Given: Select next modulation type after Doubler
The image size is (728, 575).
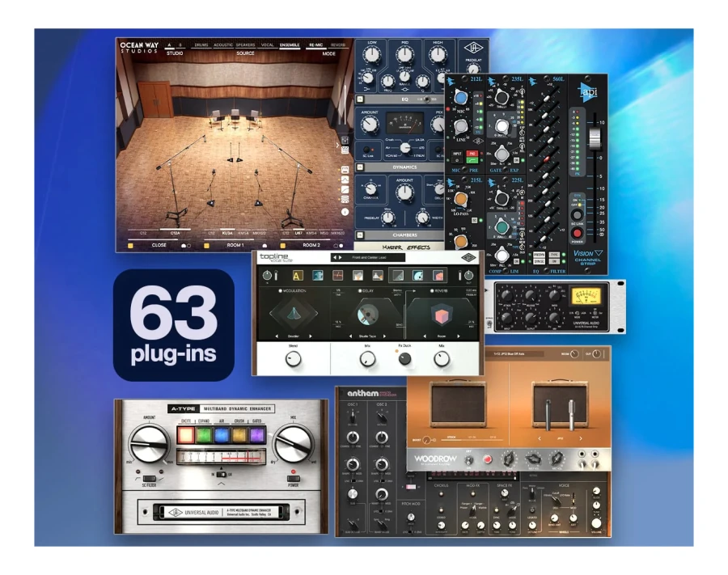Looking at the screenshot, I should point(311,336).
